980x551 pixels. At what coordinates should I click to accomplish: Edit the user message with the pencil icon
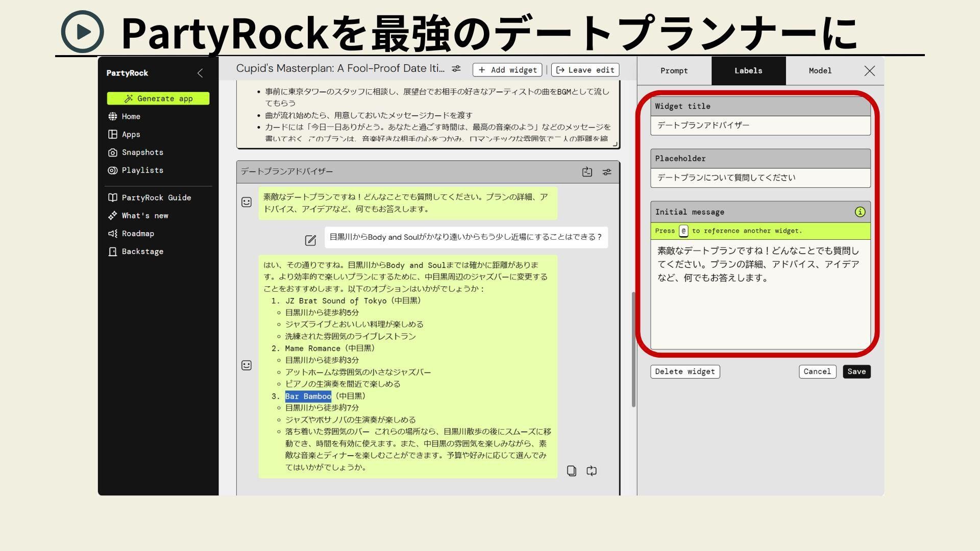pyautogui.click(x=310, y=240)
